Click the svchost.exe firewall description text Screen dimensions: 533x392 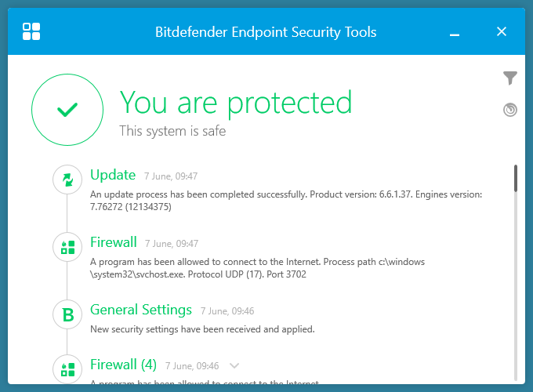click(257, 267)
